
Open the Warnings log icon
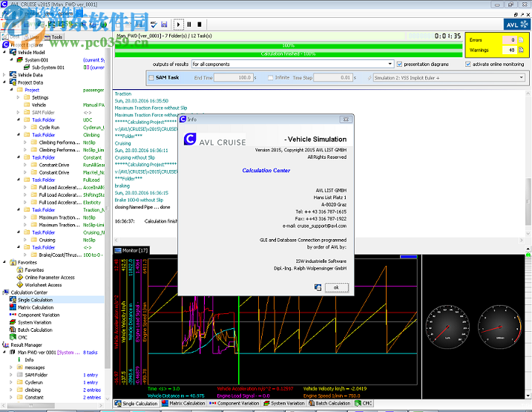pyautogui.click(x=520, y=50)
